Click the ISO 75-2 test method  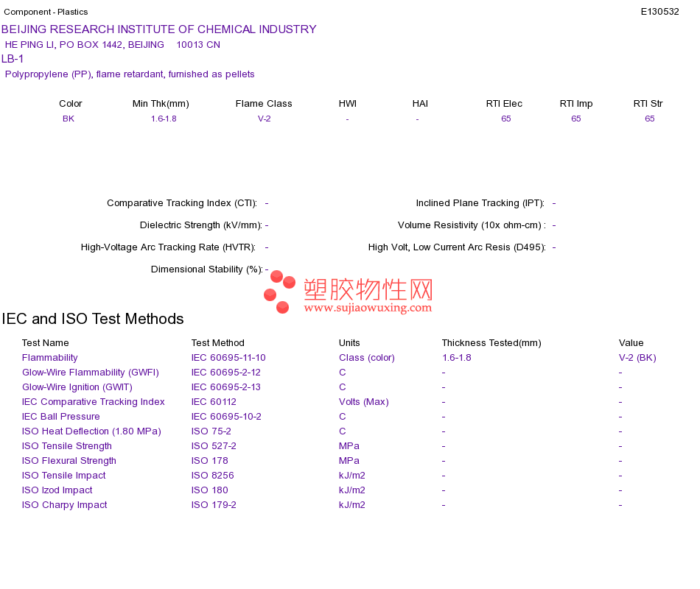pos(211,431)
